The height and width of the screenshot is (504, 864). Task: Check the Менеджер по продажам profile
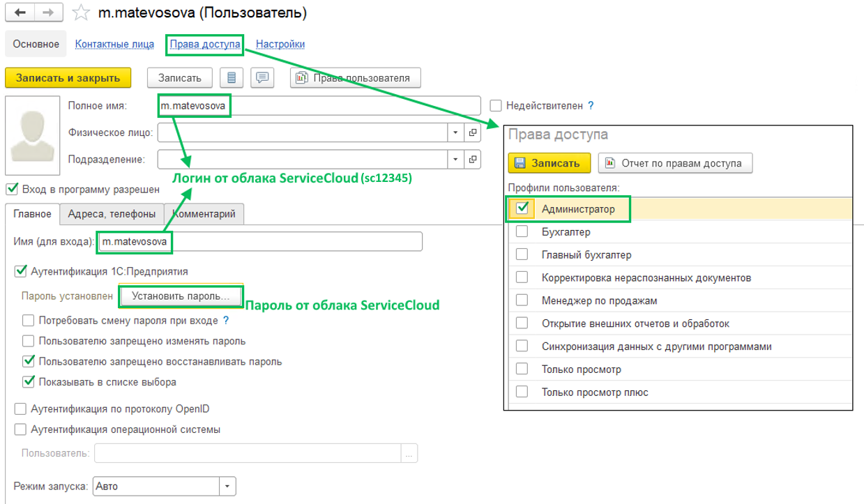(522, 300)
